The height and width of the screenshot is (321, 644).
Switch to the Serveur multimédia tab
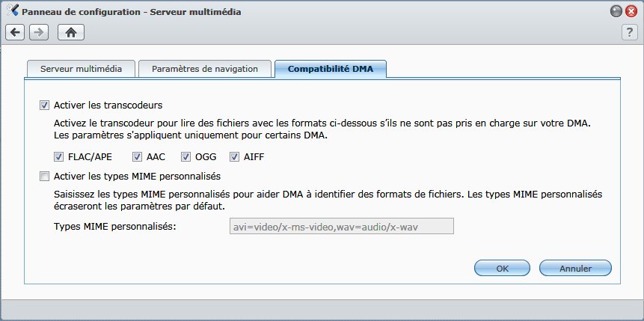[x=81, y=69]
